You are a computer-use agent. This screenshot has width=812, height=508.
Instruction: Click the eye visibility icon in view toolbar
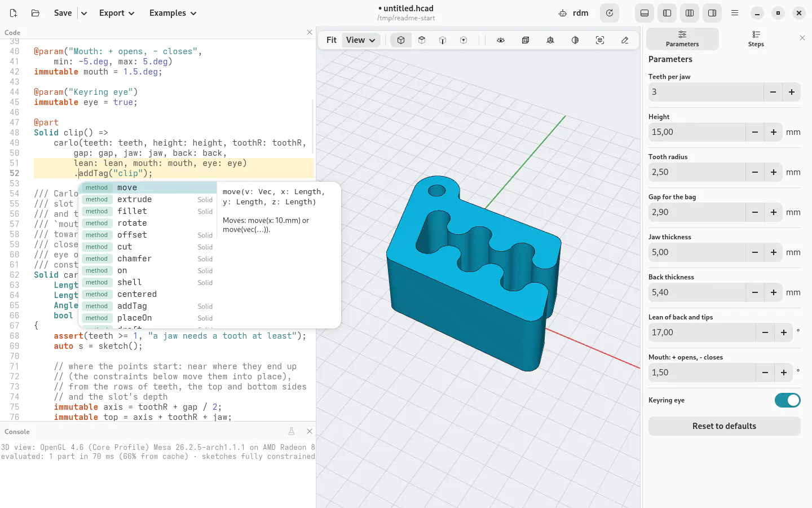coord(501,40)
